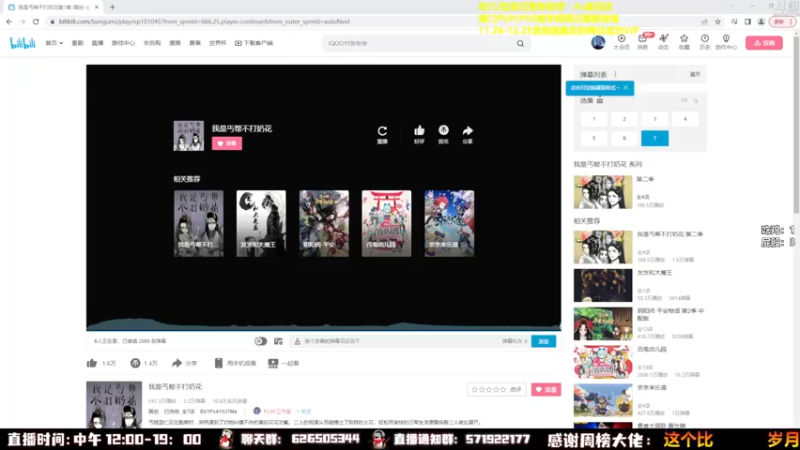Select episode 5
This screenshot has width=800, height=450.
(x=594, y=138)
